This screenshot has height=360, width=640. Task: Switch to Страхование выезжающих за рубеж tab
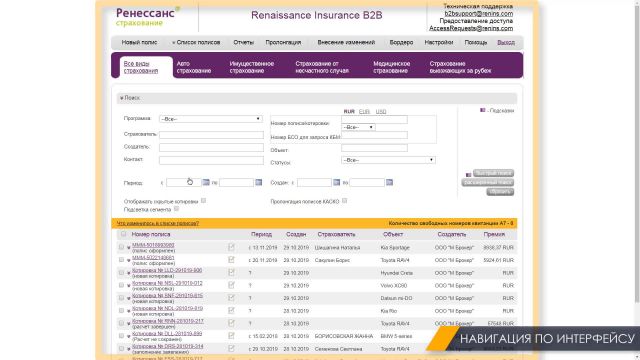[x=460, y=67]
